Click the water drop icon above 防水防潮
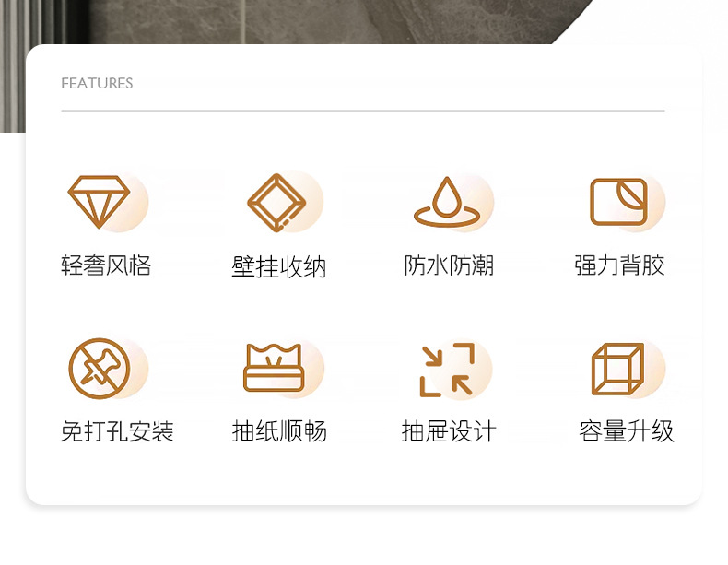 click(447, 202)
